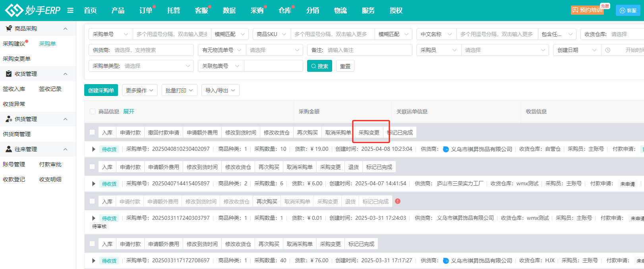This screenshot has width=644, height=269.
Task: Open the 批量打印 dropdown
Action: pyautogui.click(x=179, y=90)
